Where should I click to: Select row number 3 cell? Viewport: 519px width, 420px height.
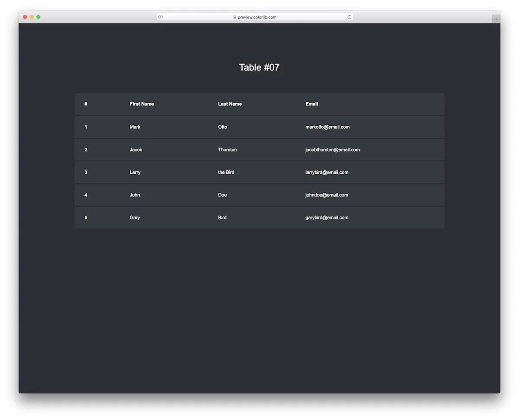coord(86,172)
